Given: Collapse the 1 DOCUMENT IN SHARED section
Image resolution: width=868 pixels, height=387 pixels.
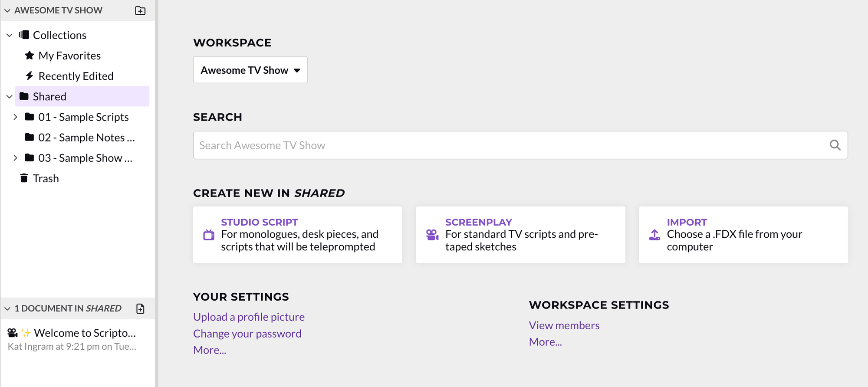Looking at the screenshot, I should (x=7, y=308).
